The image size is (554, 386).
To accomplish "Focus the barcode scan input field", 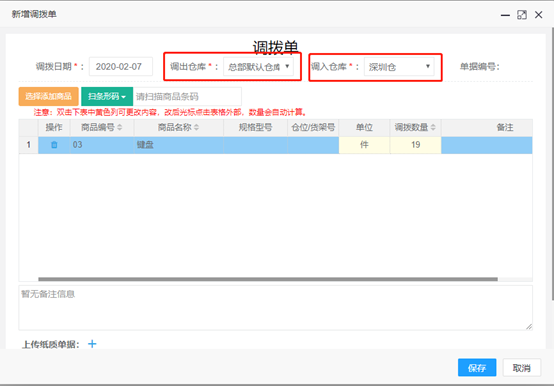I will 187,96.
